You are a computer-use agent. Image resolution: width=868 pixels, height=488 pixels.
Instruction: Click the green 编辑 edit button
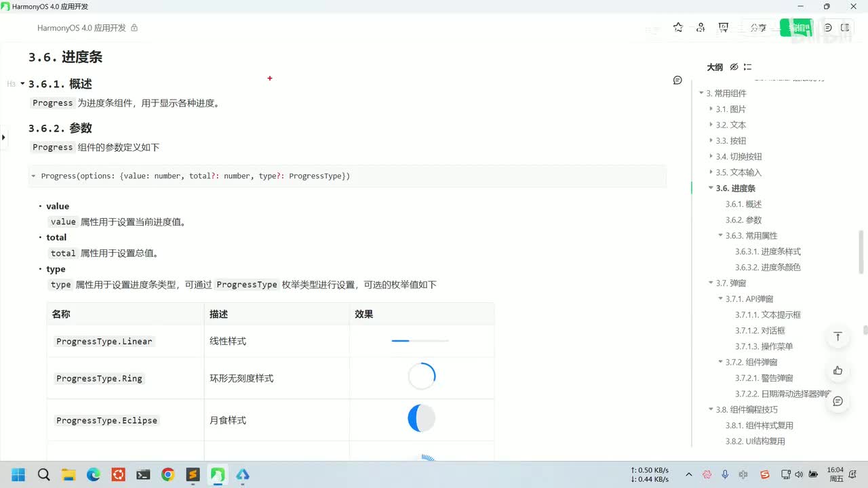(796, 28)
